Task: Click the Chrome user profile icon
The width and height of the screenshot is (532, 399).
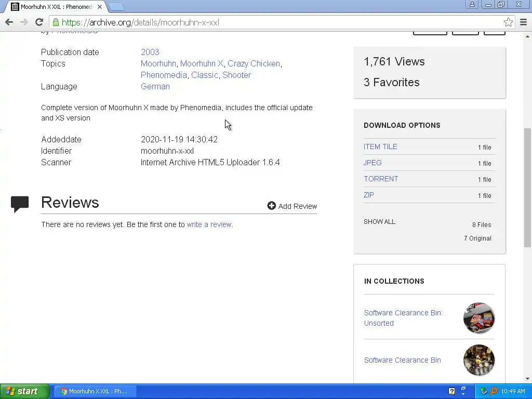Action: 472,4
